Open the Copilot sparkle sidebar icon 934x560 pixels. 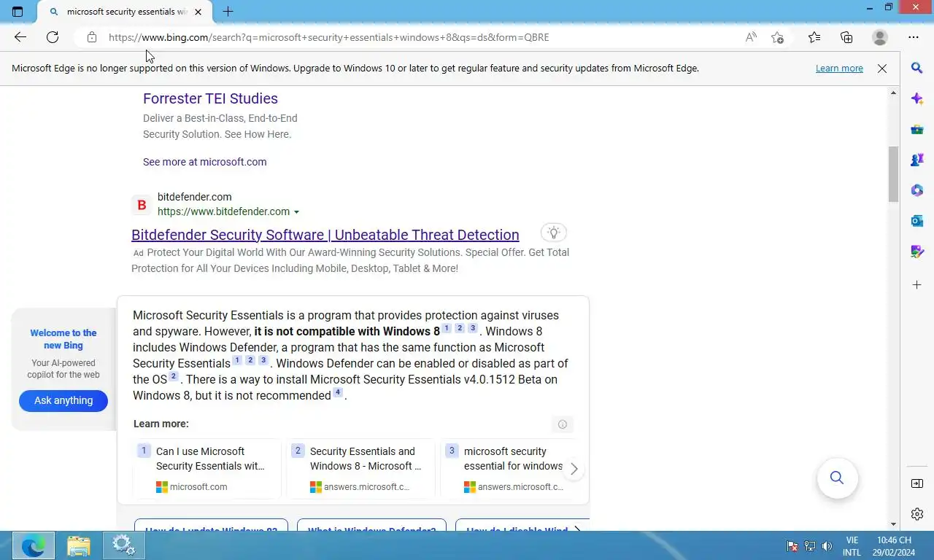(x=917, y=98)
